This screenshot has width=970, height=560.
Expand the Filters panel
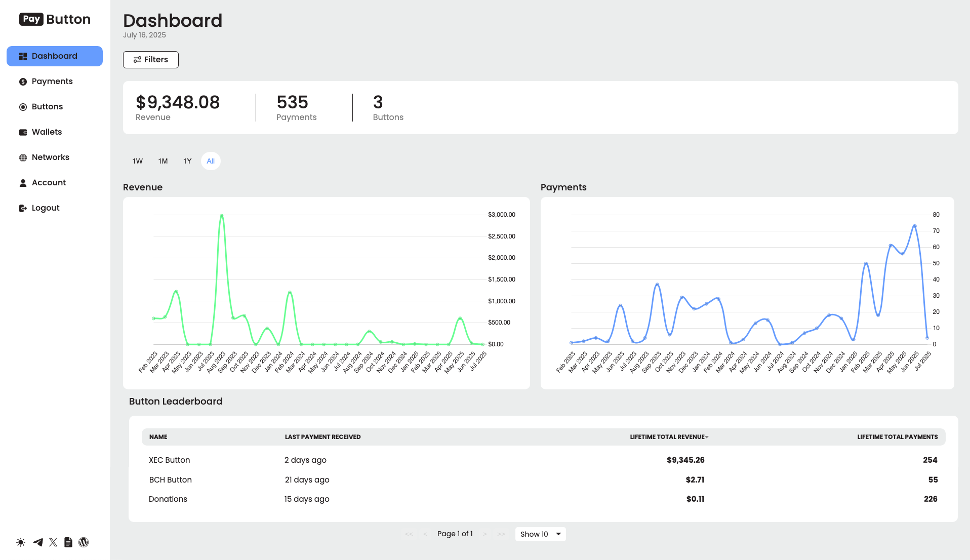pyautogui.click(x=150, y=59)
